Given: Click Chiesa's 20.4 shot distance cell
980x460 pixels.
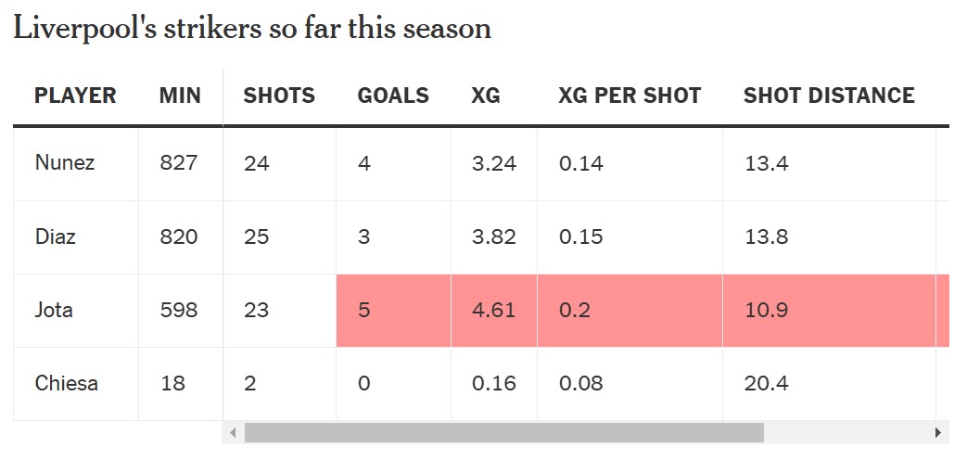Looking at the screenshot, I should coord(828,383).
